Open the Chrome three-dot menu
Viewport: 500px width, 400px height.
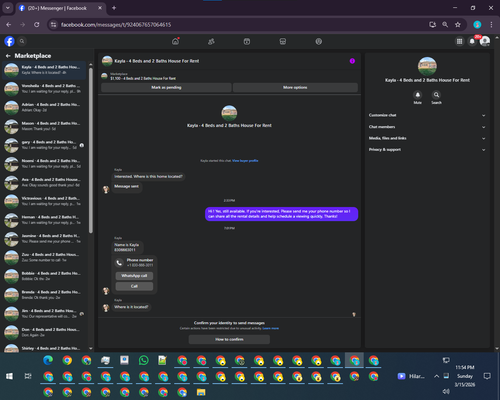point(491,25)
